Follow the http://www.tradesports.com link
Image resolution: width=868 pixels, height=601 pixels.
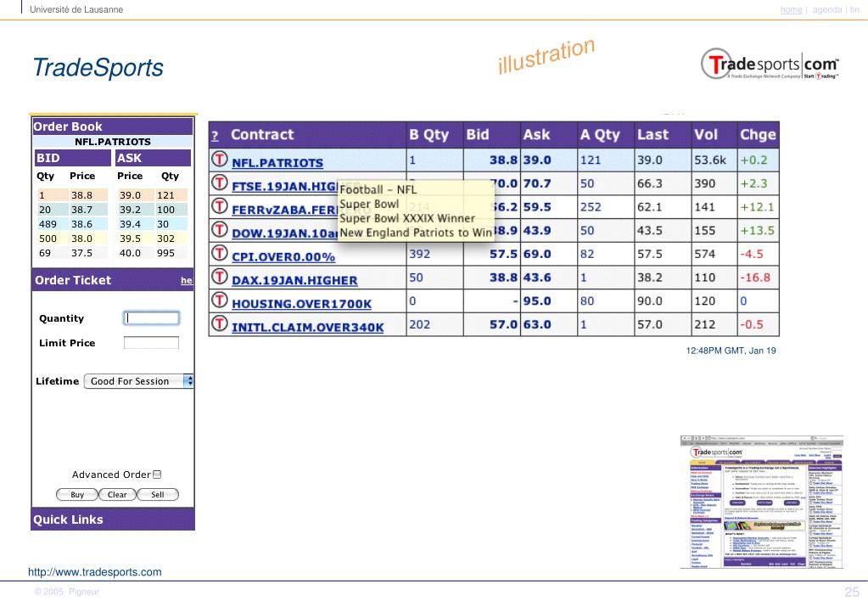(x=95, y=572)
